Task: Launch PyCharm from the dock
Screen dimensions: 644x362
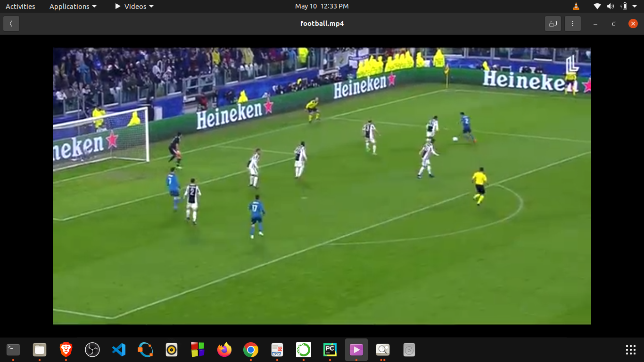Action: point(330,350)
